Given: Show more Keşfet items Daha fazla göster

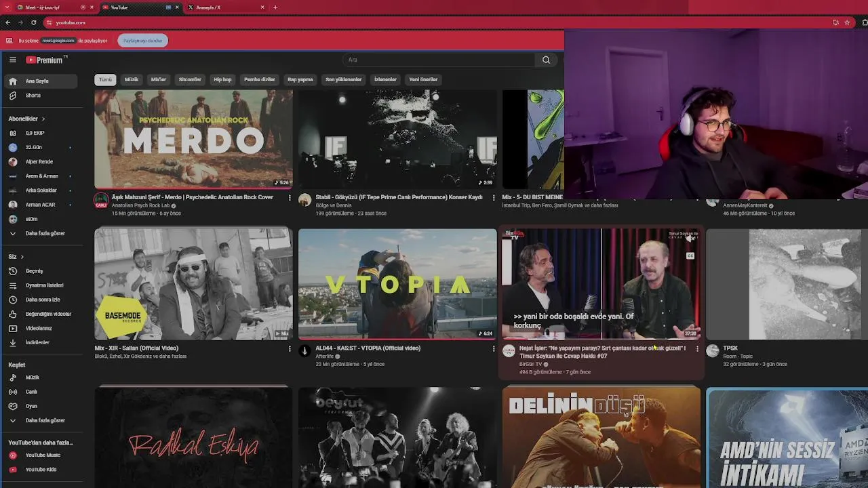Looking at the screenshot, I should click(x=41, y=420).
